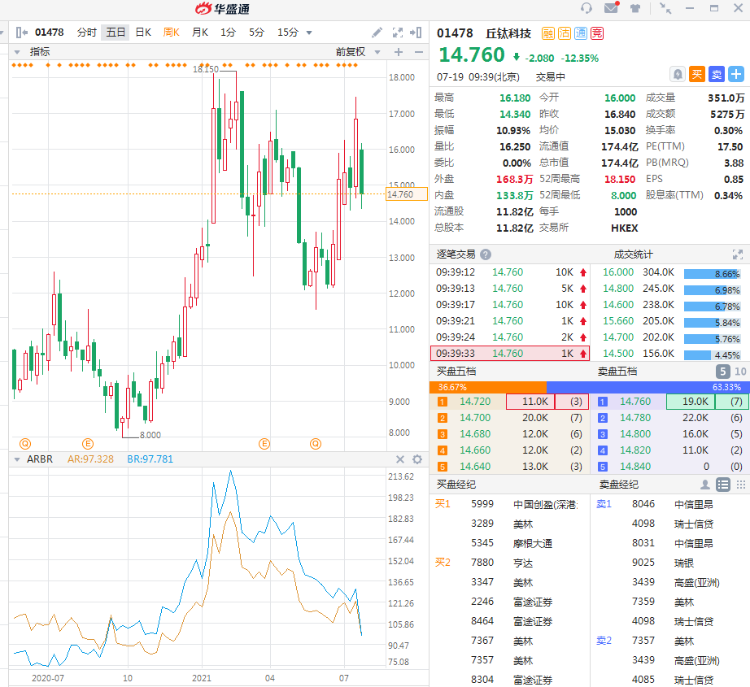The width and height of the screenshot is (750, 687).
Task: Open help question mark beside 逐笔交易
Action: 485,255
